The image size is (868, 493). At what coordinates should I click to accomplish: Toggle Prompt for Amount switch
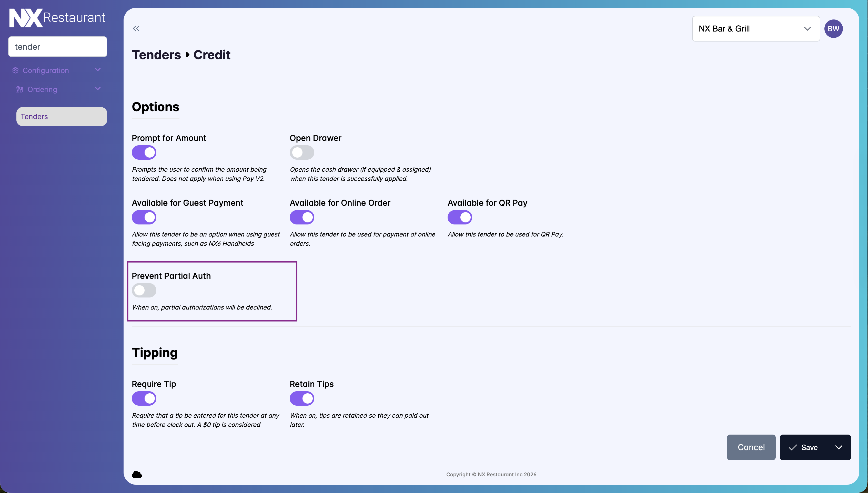tap(144, 152)
